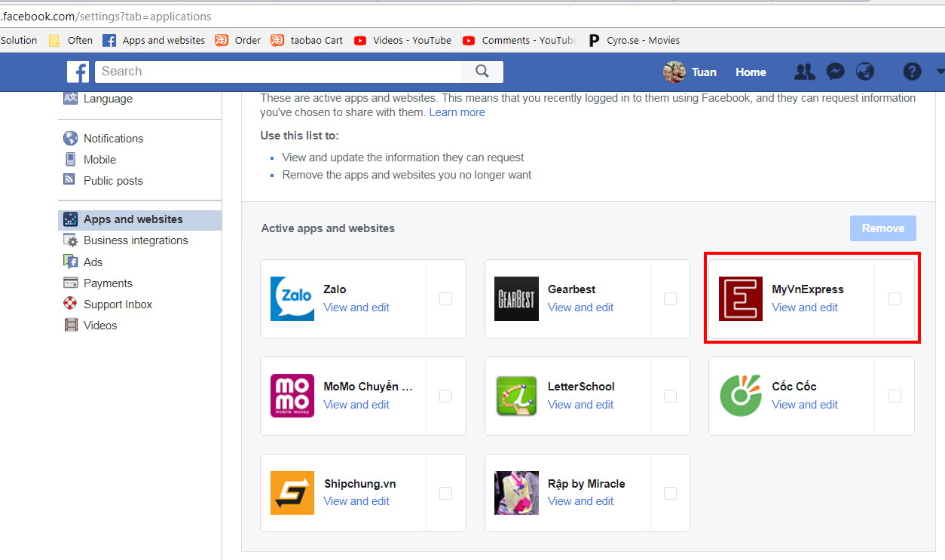Follow the Learn more link

457,112
